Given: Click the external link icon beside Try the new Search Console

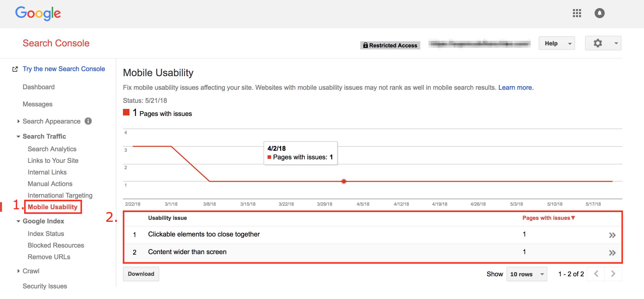Looking at the screenshot, I should coord(15,69).
